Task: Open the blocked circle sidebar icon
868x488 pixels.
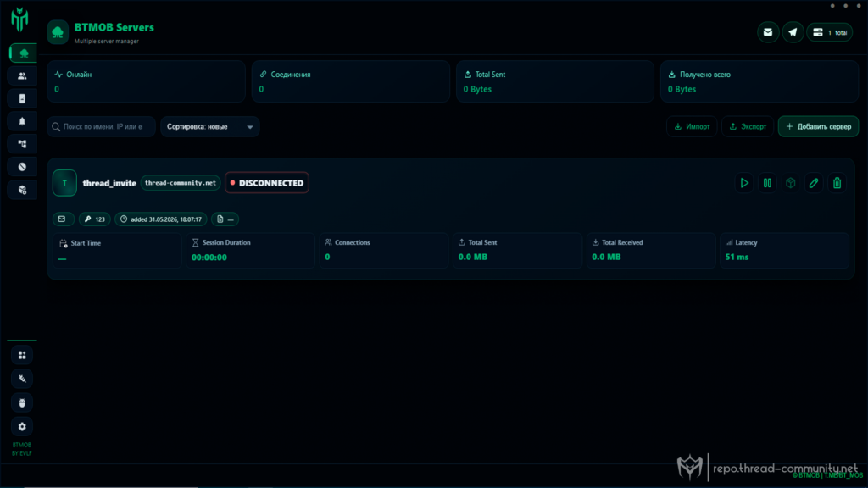Action: (22, 167)
